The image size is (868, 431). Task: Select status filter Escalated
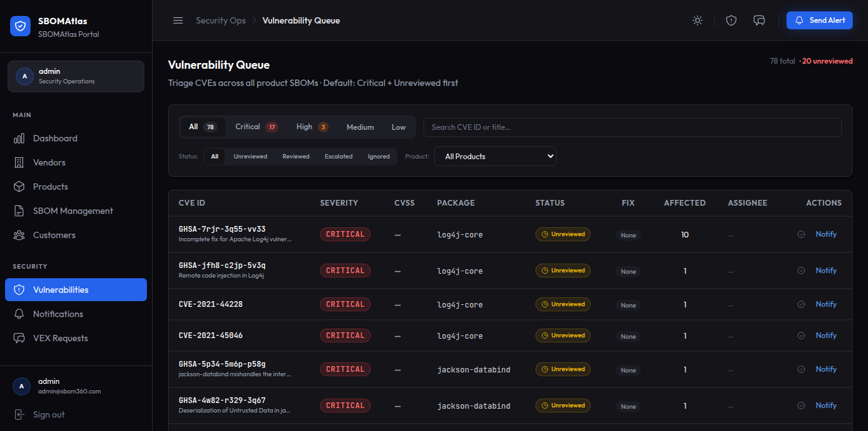click(x=338, y=157)
